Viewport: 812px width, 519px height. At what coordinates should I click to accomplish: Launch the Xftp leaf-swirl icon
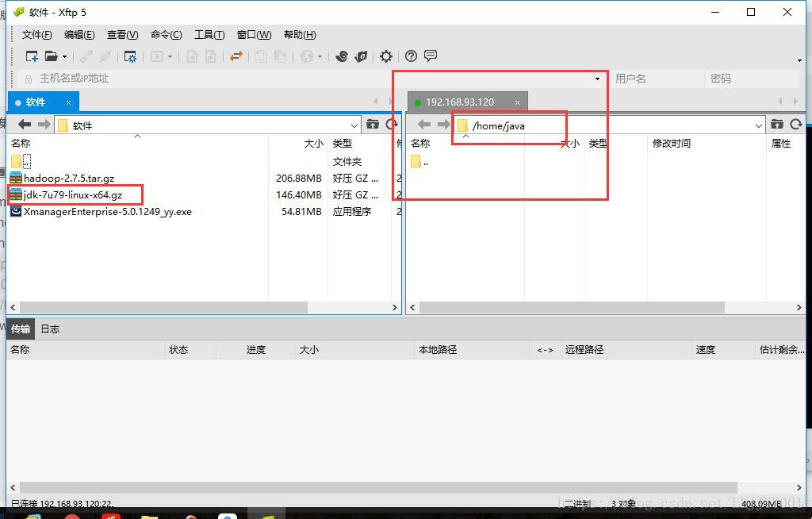[361, 56]
